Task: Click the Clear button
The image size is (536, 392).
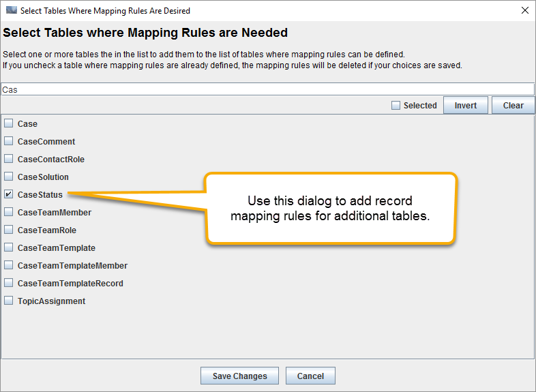Action: (513, 105)
